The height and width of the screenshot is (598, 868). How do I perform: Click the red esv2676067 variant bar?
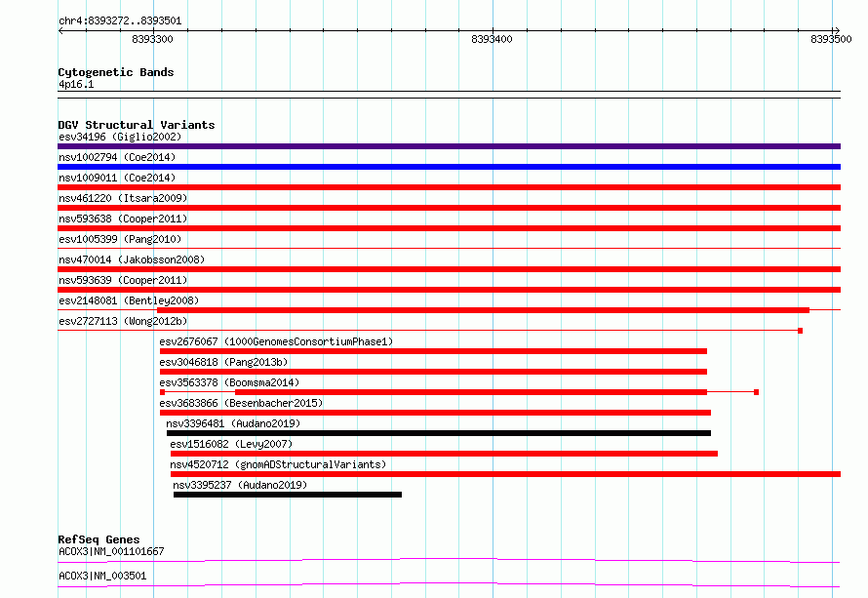coord(433,351)
